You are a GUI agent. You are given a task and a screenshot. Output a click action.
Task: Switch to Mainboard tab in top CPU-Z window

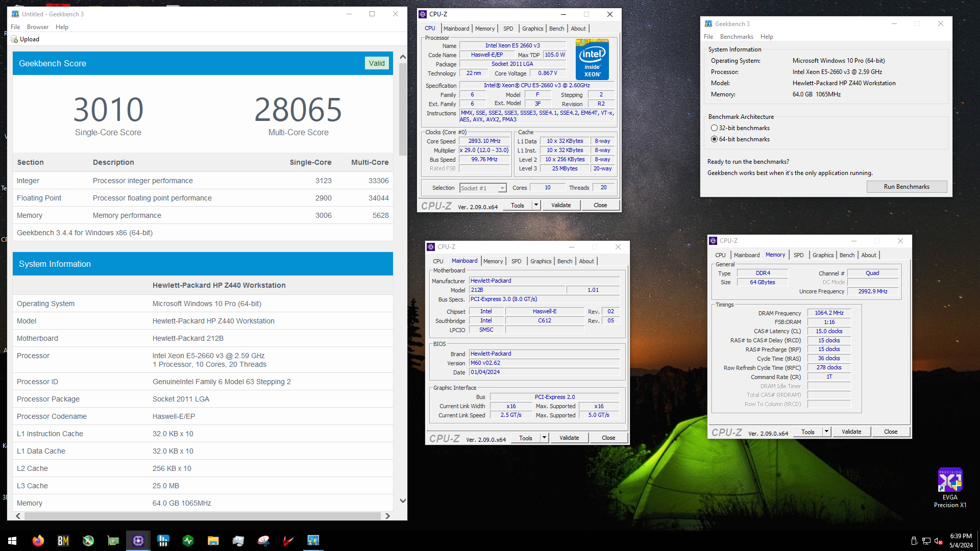tap(456, 29)
